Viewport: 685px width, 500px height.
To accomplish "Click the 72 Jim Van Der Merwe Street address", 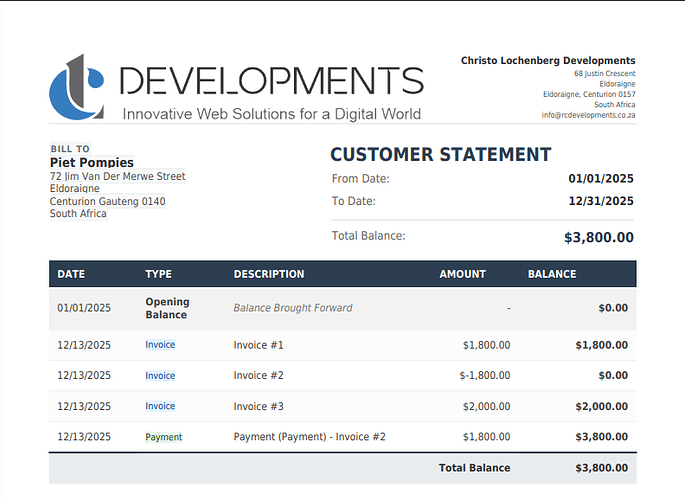I will (117, 177).
